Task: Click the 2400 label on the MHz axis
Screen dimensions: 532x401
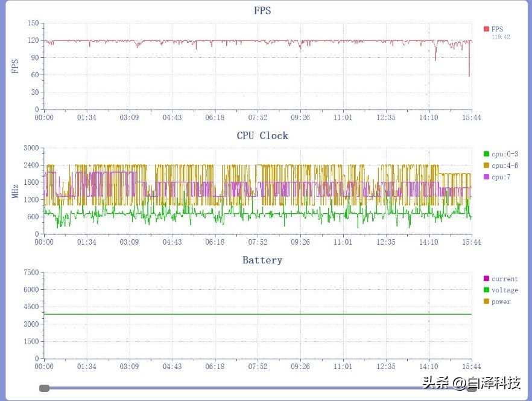Action: pos(31,165)
